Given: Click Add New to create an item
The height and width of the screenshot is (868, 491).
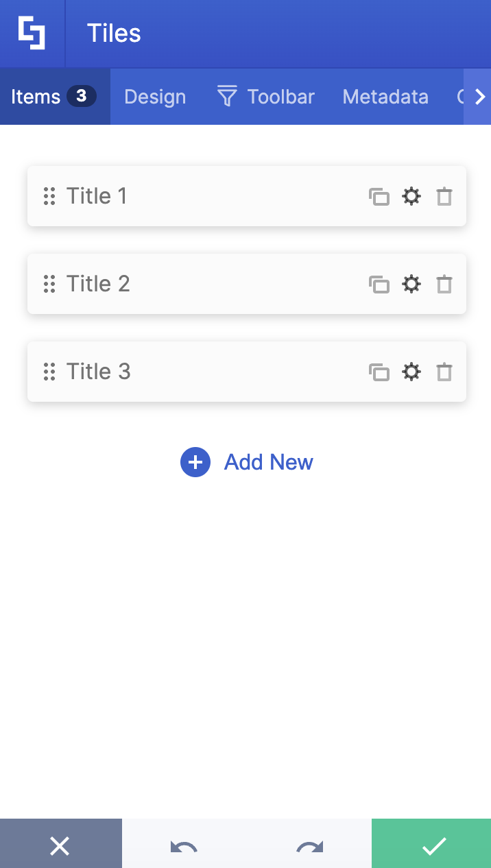Looking at the screenshot, I should (x=247, y=462).
